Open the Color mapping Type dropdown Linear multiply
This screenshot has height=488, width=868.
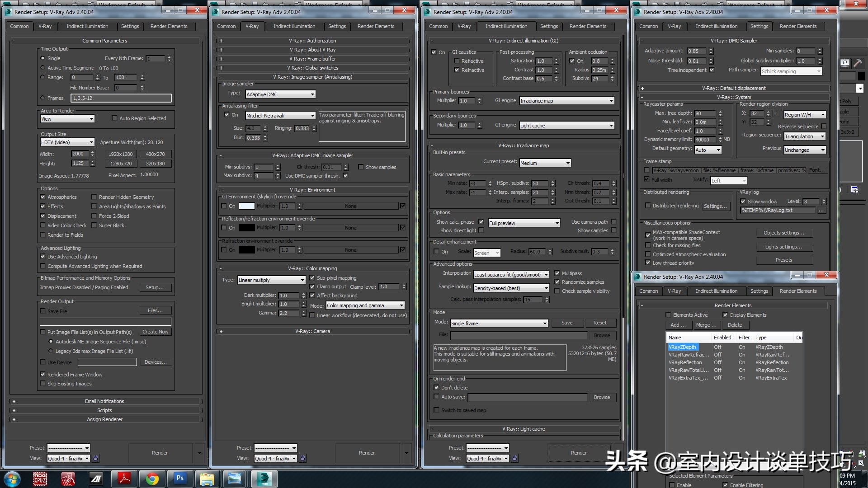tap(272, 280)
